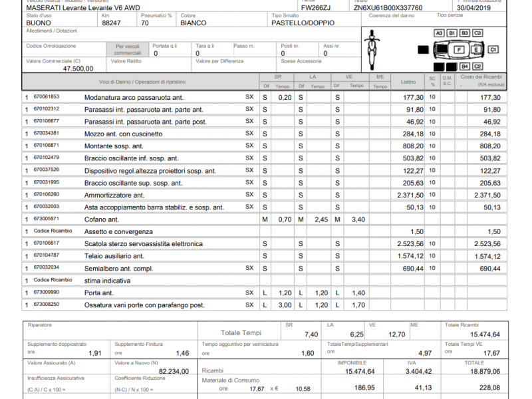Click the 'Per veicoli commerciali' shaded cell
Viewport: 532px width, 399px height.
128,49
